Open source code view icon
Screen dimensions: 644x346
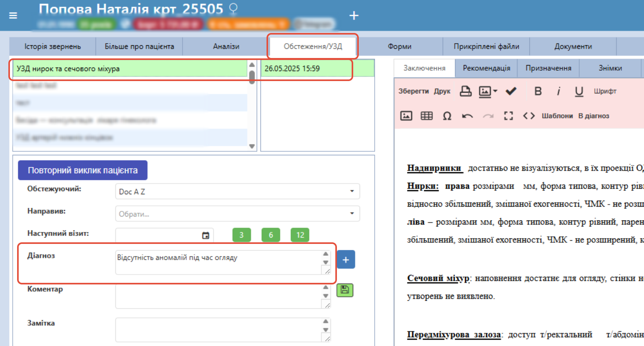[529, 116]
